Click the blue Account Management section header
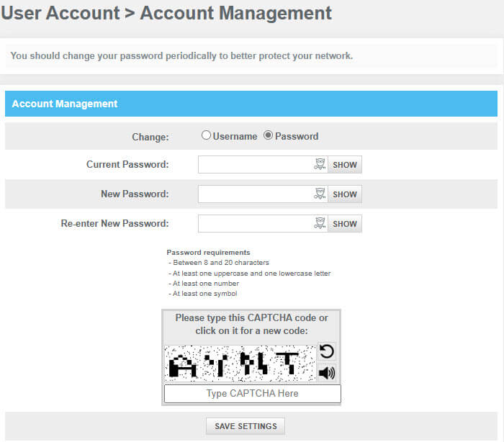The height and width of the screenshot is (442, 504). (251, 104)
